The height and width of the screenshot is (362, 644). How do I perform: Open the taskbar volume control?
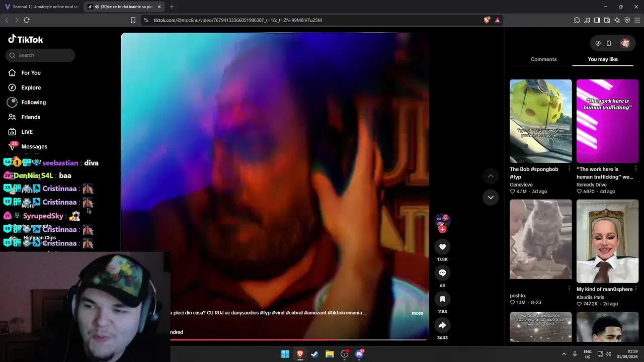(x=608, y=354)
